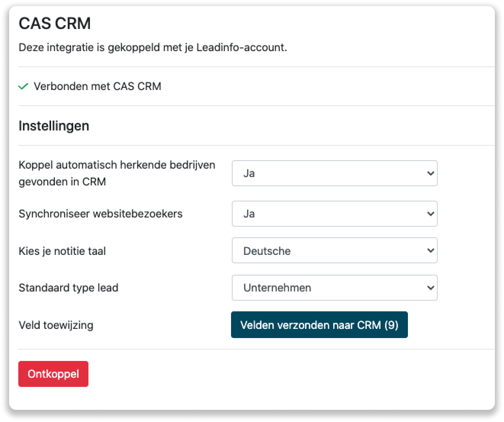Screen dimensions: 504x422
Task: Click the Deutsche language value
Action: [x=267, y=251]
